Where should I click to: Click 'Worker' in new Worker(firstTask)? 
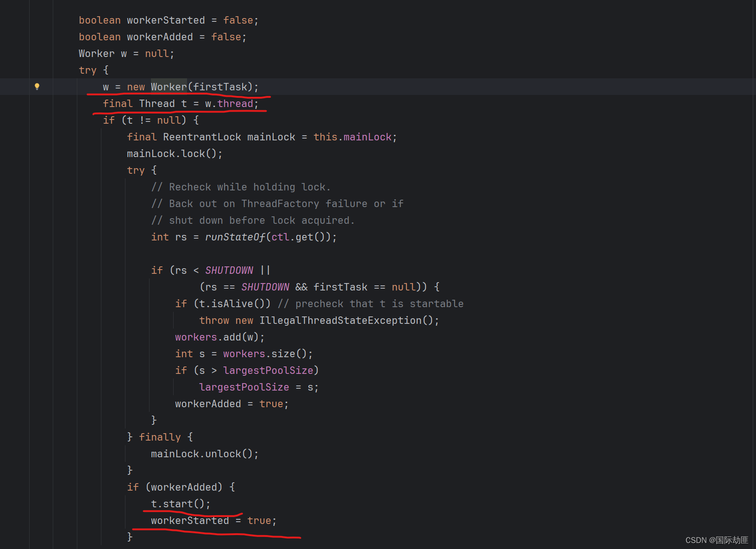(169, 87)
